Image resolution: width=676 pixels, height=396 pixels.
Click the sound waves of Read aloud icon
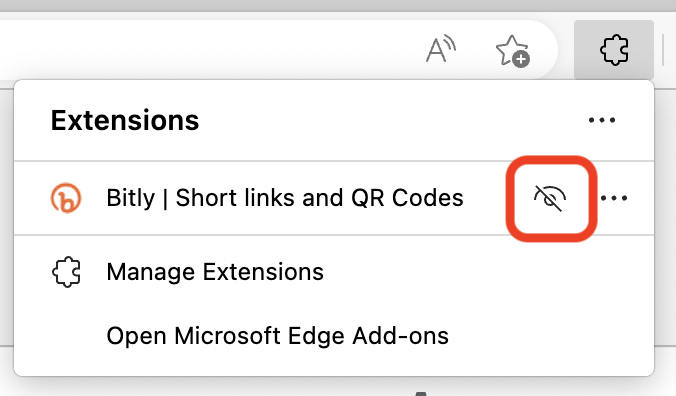click(x=449, y=43)
